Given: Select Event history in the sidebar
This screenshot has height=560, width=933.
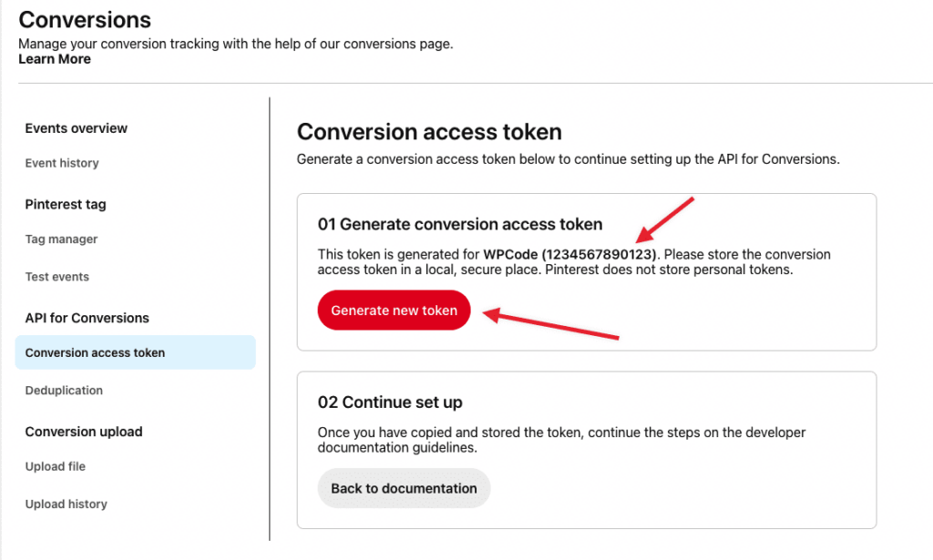Looking at the screenshot, I should tap(62, 163).
